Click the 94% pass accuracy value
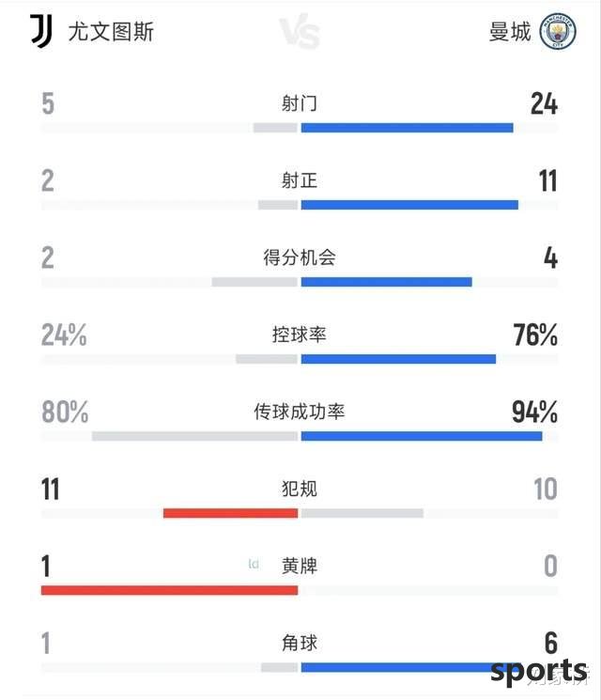601x700 pixels. 534,412
